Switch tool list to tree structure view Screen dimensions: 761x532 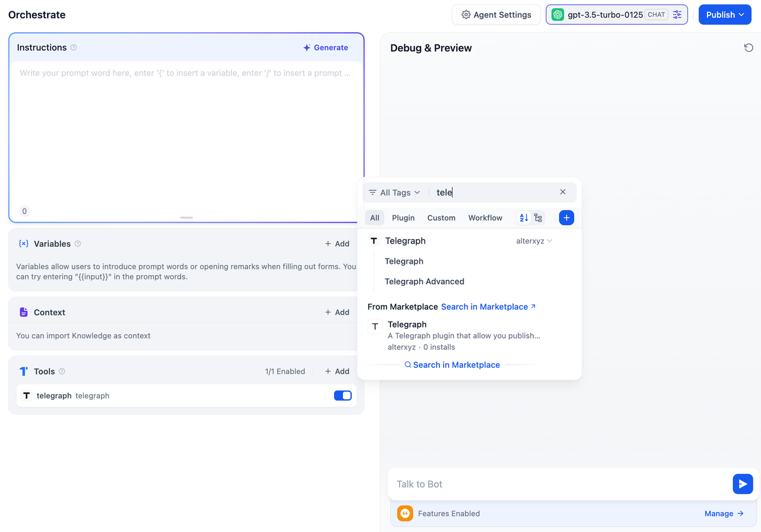point(538,218)
